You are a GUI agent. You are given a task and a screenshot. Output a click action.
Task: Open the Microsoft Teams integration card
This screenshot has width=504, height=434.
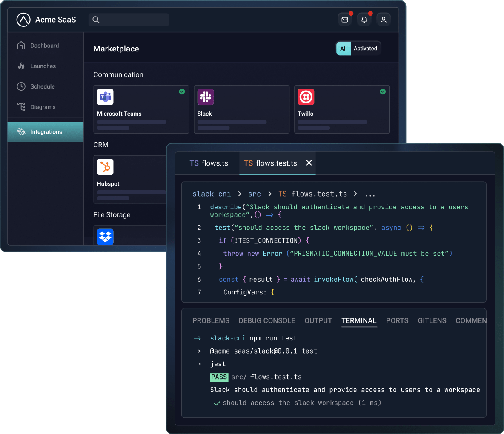coord(141,109)
